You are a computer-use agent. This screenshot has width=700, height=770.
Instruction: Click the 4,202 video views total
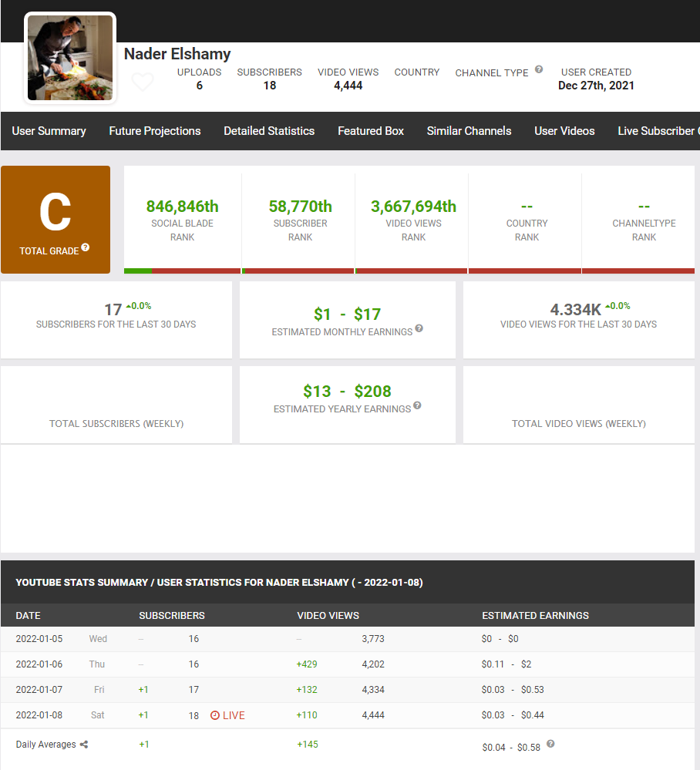[x=373, y=664]
